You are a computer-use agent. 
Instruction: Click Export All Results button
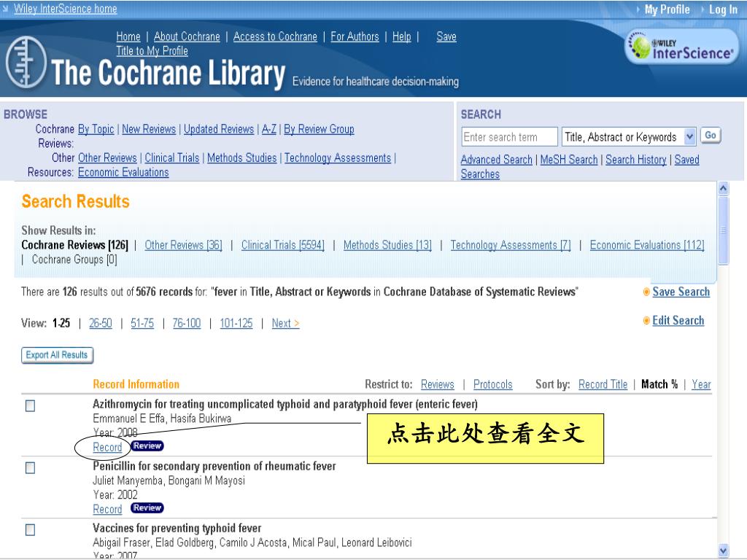coord(57,355)
